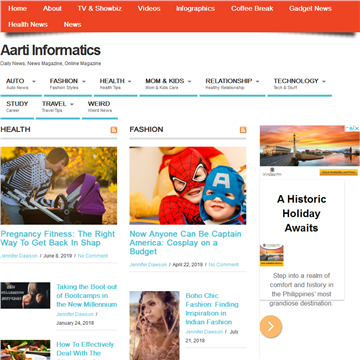Click the small hotel image in ad

(x=272, y=255)
